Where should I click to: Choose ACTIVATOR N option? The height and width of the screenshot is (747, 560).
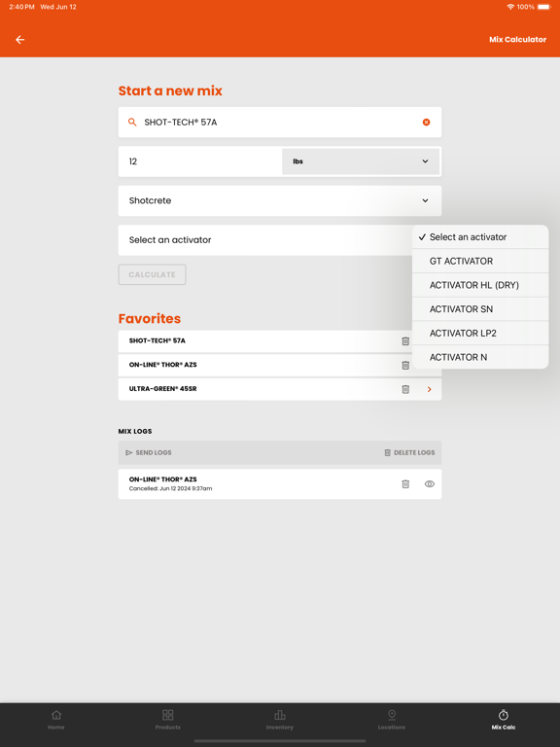click(480, 357)
